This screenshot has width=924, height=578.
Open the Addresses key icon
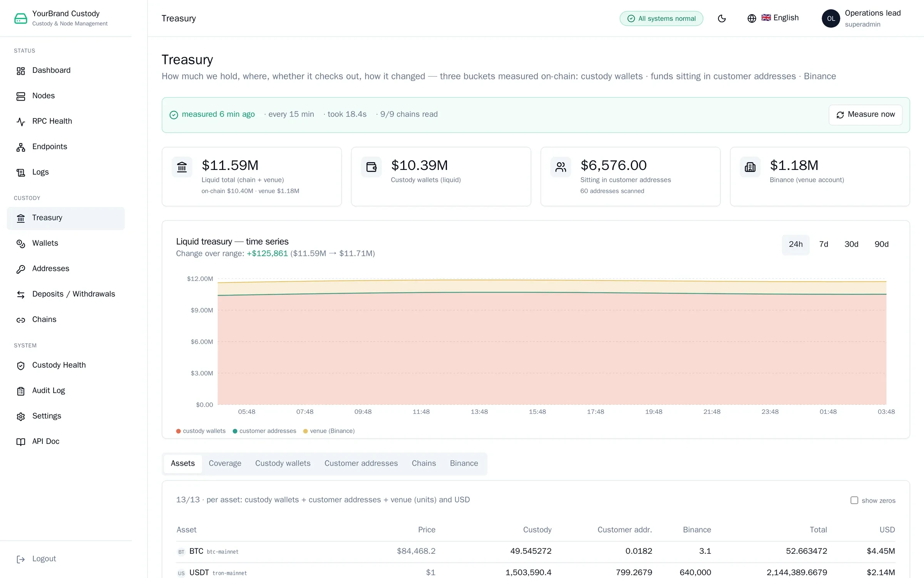[x=21, y=269]
